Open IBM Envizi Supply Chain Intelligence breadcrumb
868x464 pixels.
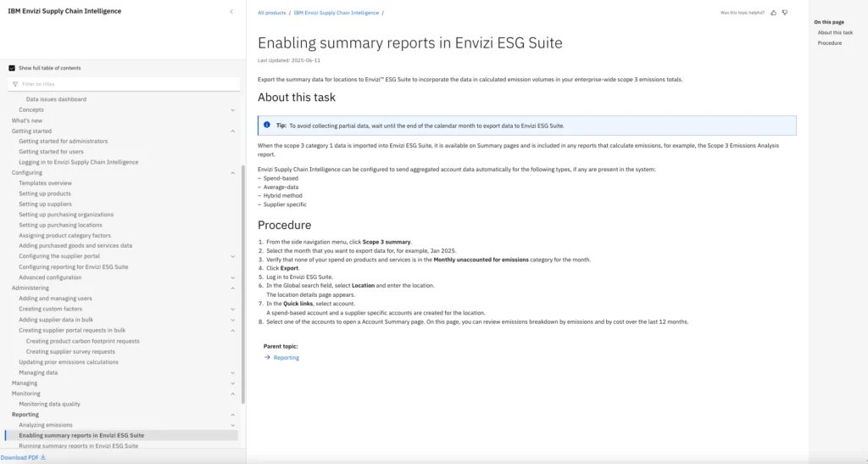point(336,14)
